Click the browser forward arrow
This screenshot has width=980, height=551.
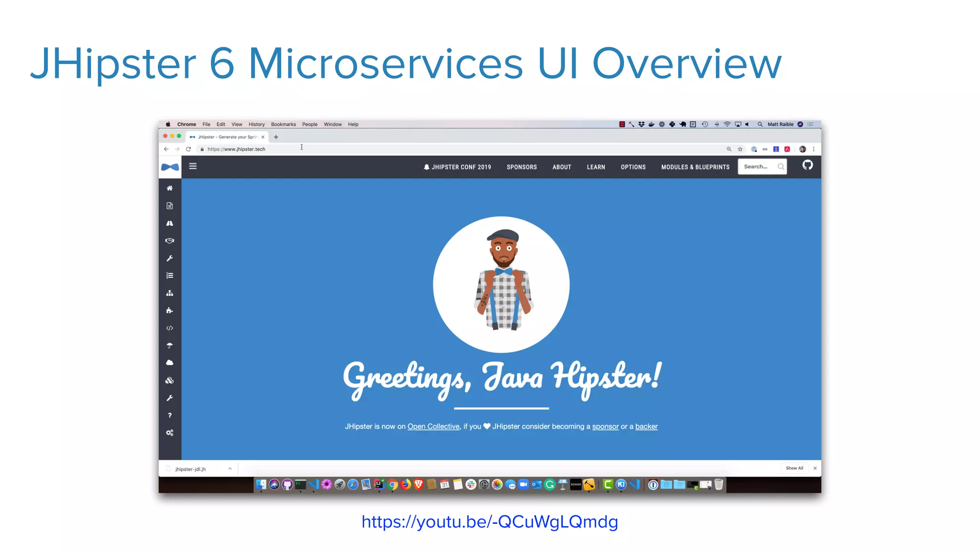point(177,149)
